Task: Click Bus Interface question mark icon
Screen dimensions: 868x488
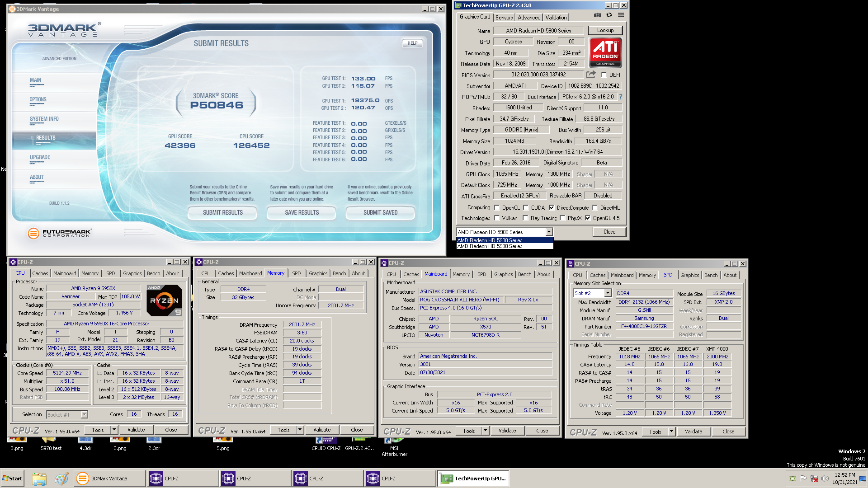Action: 620,97
